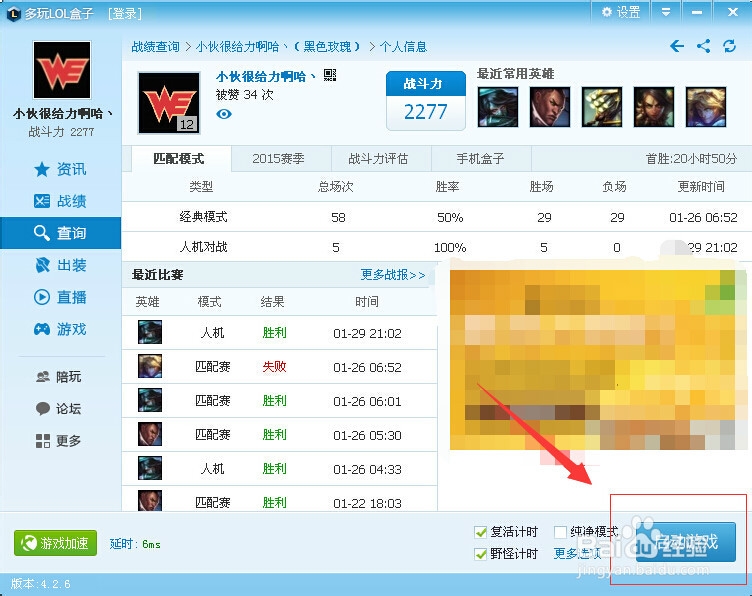752x596 pixels.
Task: Click the 战绩查询 breadcrumb link
Action: (155, 47)
